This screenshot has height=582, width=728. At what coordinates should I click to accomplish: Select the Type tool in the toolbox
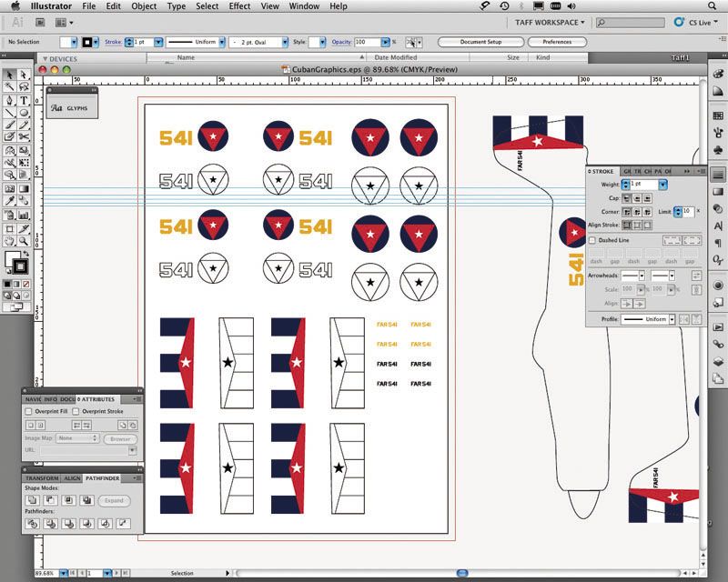coord(23,100)
